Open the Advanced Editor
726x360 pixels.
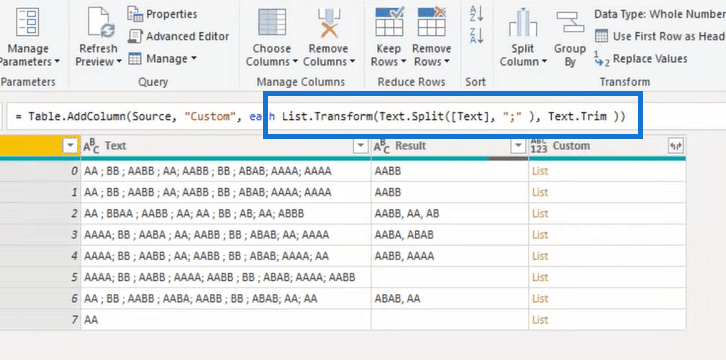tap(178, 36)
